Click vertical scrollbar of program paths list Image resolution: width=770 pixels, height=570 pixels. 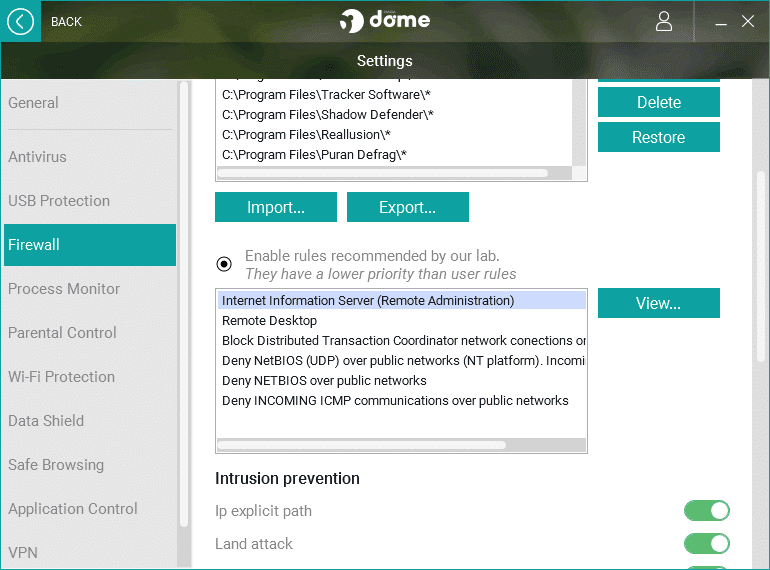(x=579, y=123)
